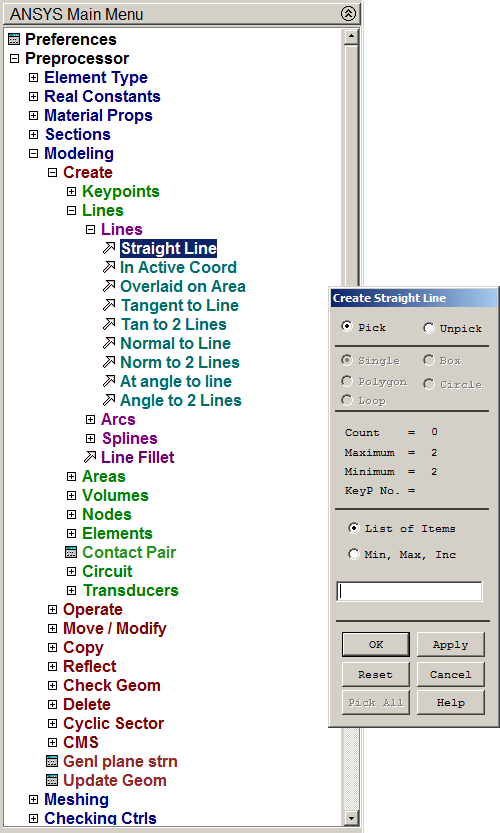The image size is (500, 833).
Task: Expand the Material Props node
Action: 33,115
